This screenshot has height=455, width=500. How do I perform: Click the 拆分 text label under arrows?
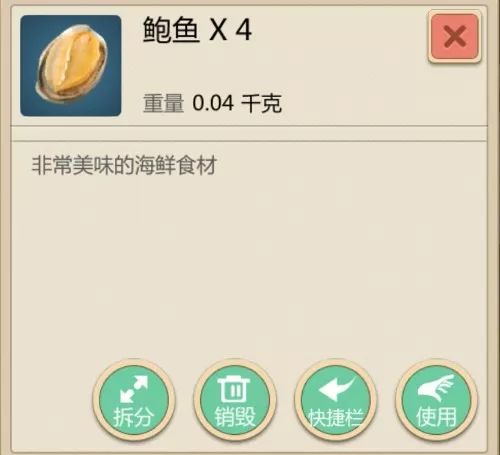[134, 417]
